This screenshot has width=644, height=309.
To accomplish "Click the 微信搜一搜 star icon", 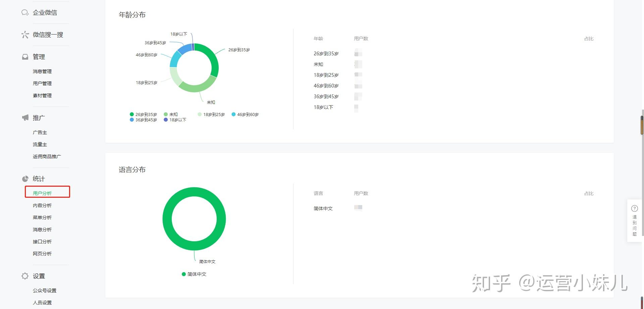I will (25, 35).
